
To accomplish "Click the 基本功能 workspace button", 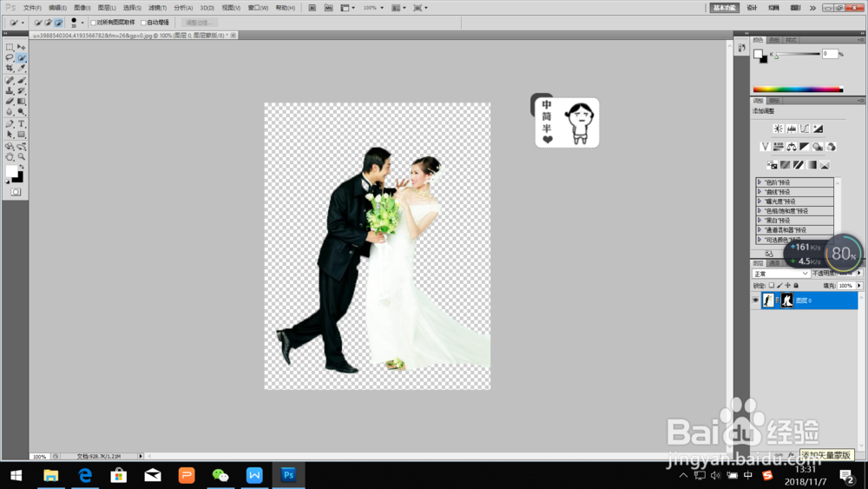I will tap(725, 8).
